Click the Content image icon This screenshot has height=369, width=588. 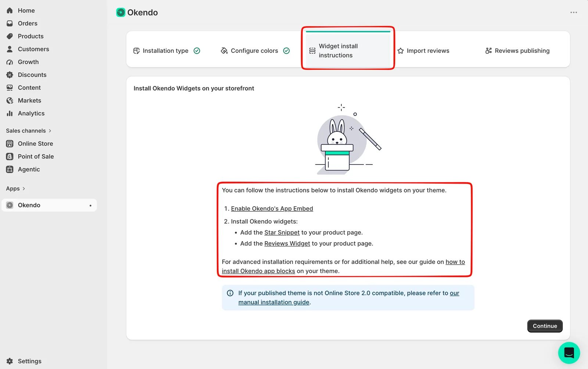(10, 88)
